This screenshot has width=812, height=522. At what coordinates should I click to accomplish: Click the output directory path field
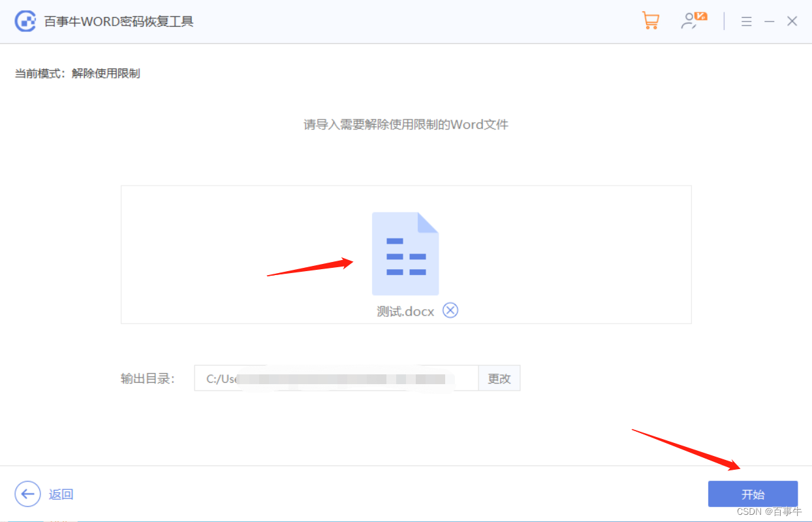point(336,378)
